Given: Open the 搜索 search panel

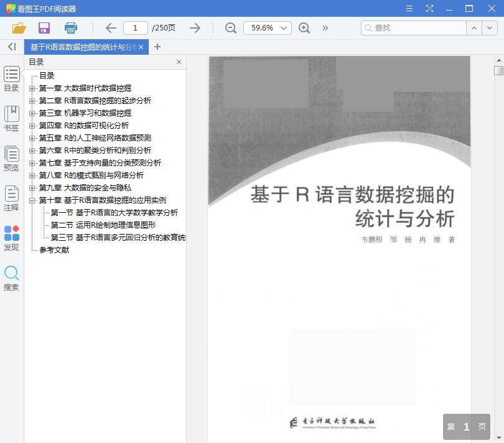Looking at the screenshot, I should click(12, 278).
